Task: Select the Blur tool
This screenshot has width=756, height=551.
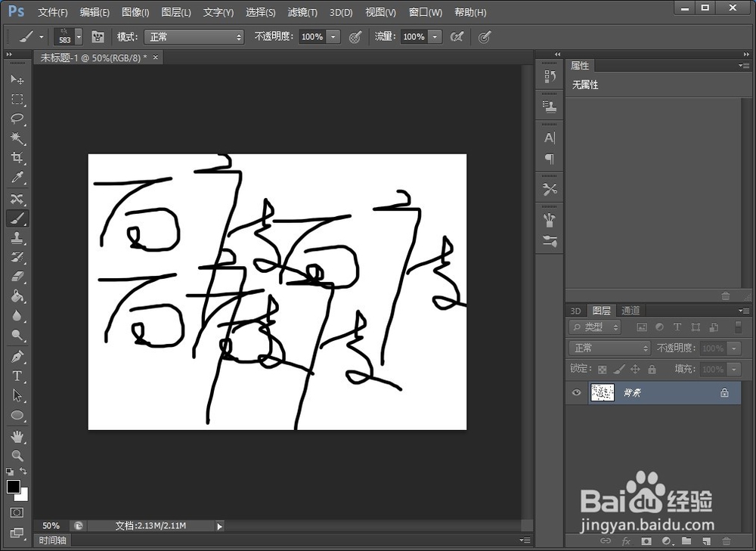Action: pyautogui.click(x=17, y=316)
